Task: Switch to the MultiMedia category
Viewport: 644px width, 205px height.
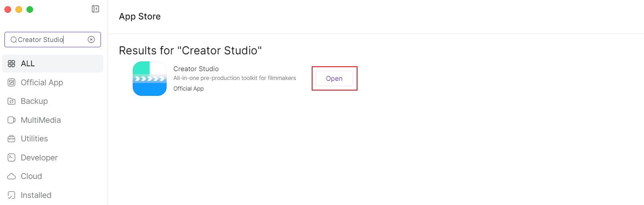Action: [41, 120]
